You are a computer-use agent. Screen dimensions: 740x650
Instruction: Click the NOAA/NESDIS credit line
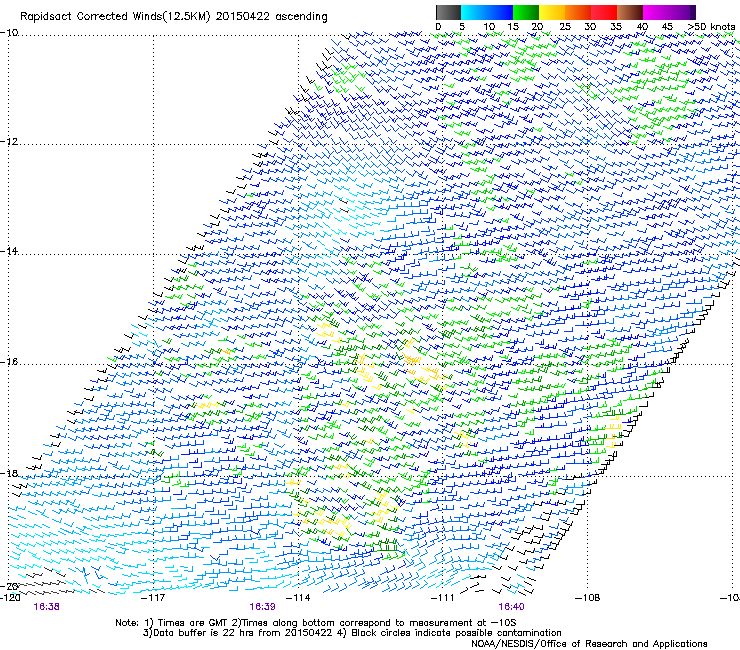click(x=589, y=644)
